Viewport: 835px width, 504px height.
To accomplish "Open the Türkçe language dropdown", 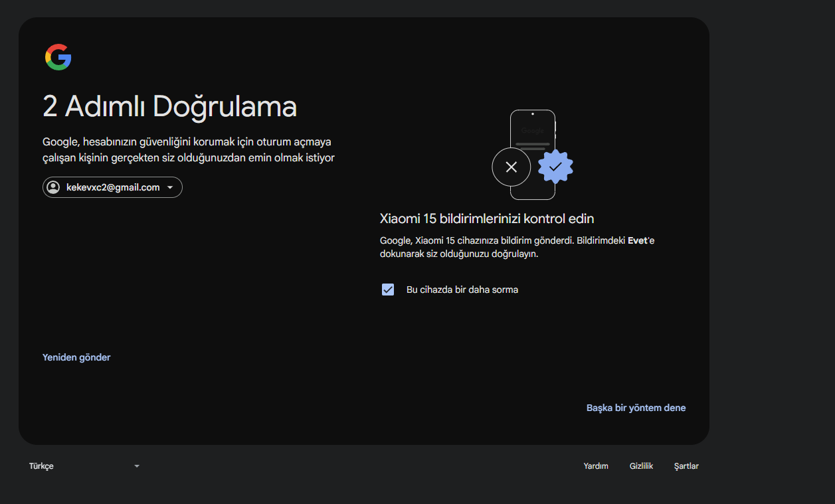I will 84,466.
